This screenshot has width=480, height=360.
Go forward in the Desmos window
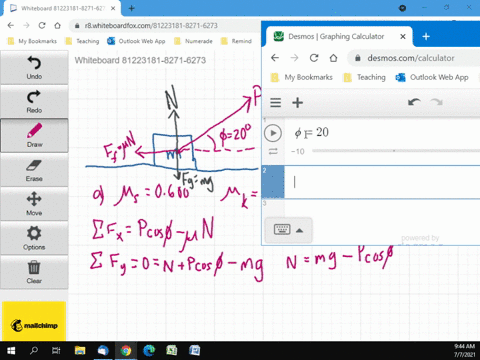tap(294, 58)
